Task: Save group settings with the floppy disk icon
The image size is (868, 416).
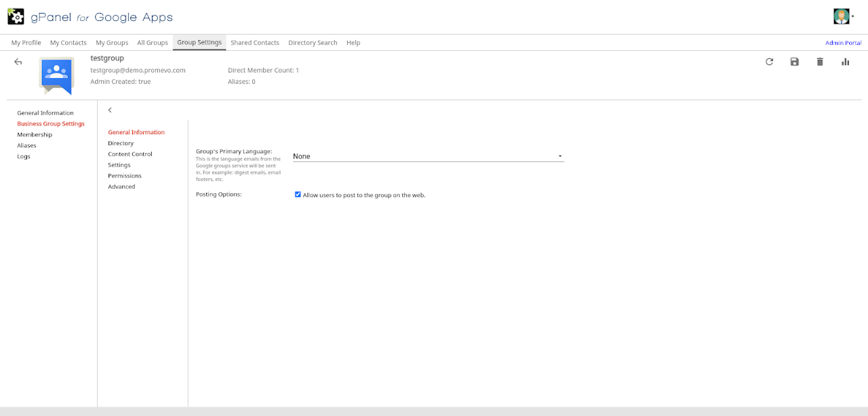Action: pos(794,62)
